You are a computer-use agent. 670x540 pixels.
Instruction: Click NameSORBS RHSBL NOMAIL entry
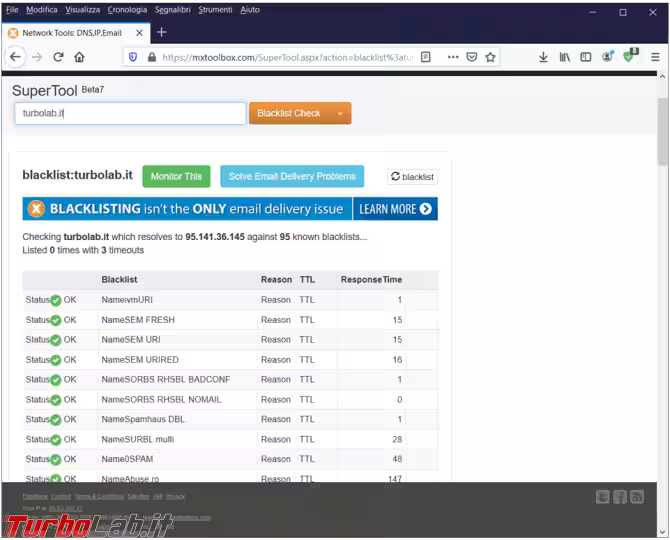point(161,399)
